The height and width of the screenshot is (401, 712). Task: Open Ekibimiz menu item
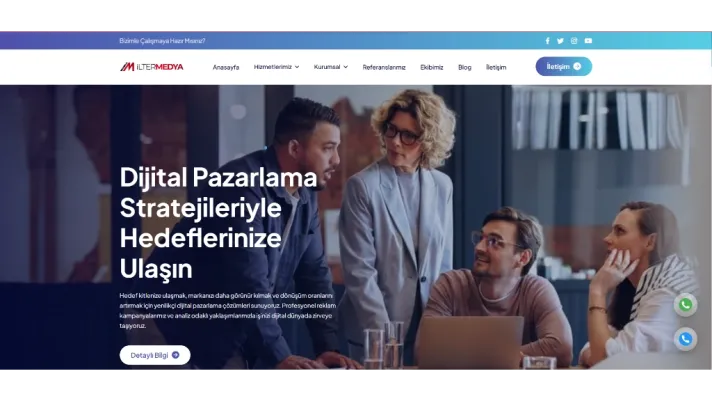(x=431, y=67)
